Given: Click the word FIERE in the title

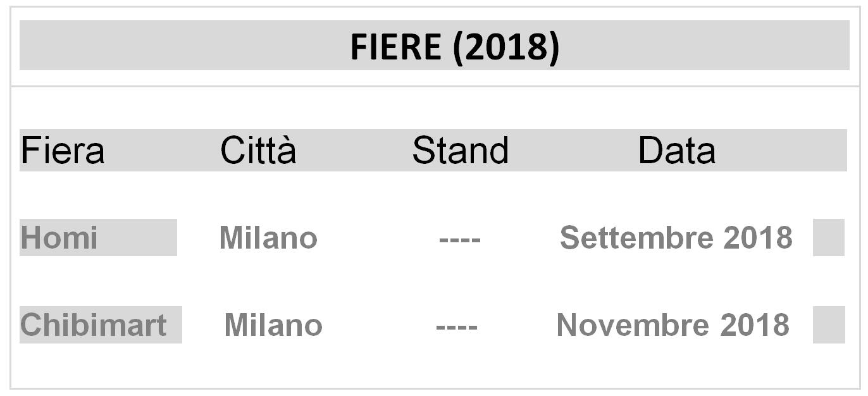Looking at the screenshot, I should (x=395, y=46).
